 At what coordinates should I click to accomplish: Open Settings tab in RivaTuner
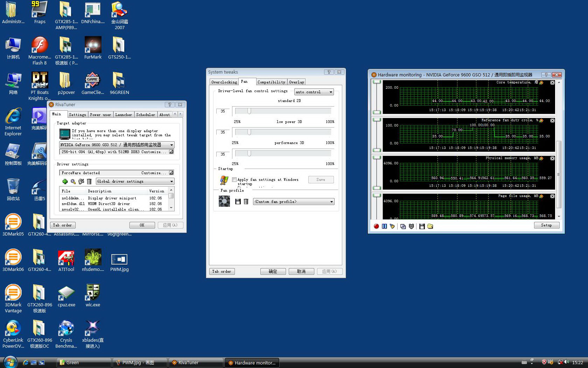click(x=77, y=115)
